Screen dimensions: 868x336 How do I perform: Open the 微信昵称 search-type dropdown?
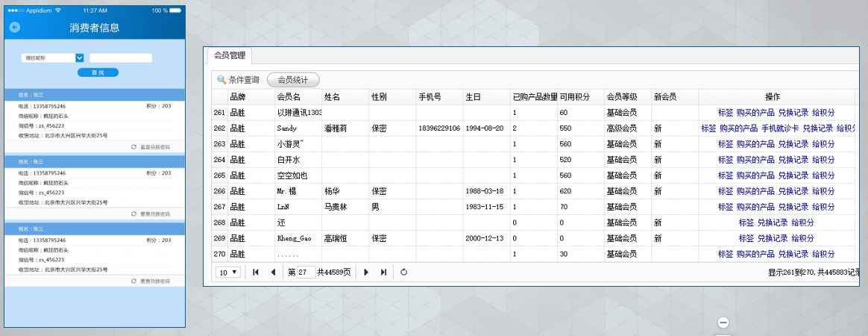click(x=79, y=57)
